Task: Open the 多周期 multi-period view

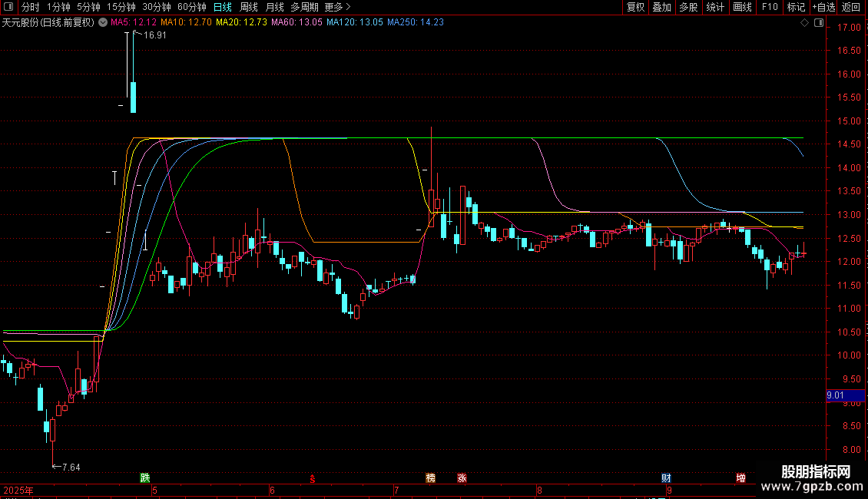Action: [304, 7]
